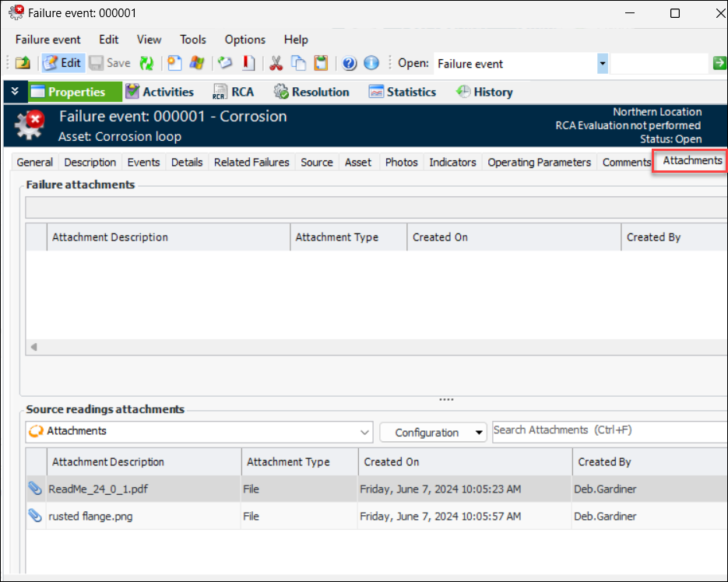Click the Copy icon in toolbar
Image resolution: width=728 pixels, height=582 pixels.
298,64
